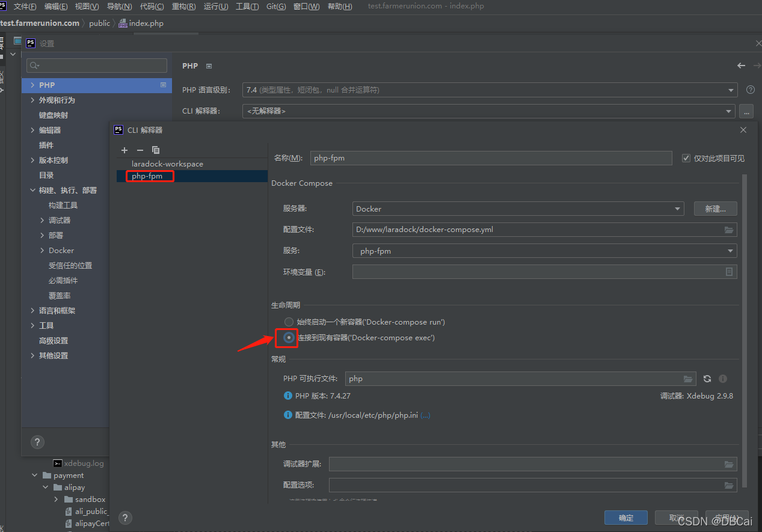762x532 pixels.
Task: Browse for the PHP executable folder icon
Action: pyautogui.click(x=688, y=379)
